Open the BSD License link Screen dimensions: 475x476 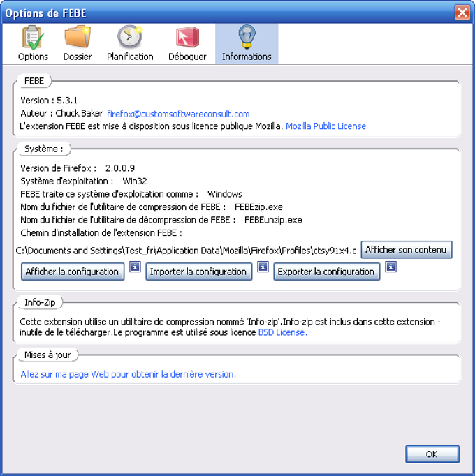coord(282,332)
